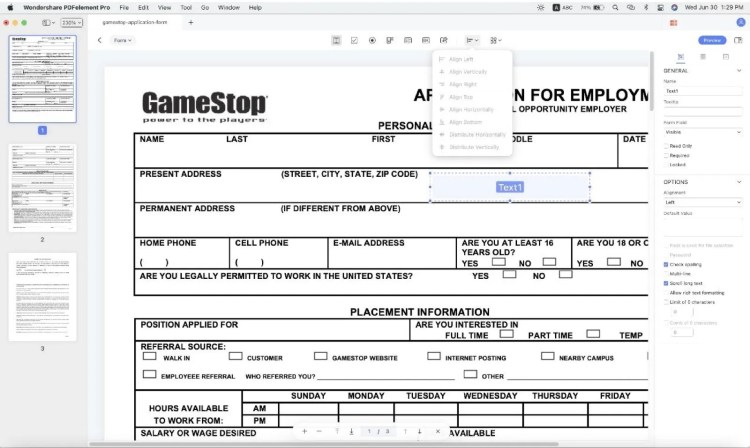This screenshot has height=448, width=750.
Task: Choose Distribute Vertically from the menu
Action: tap(474, 147)
